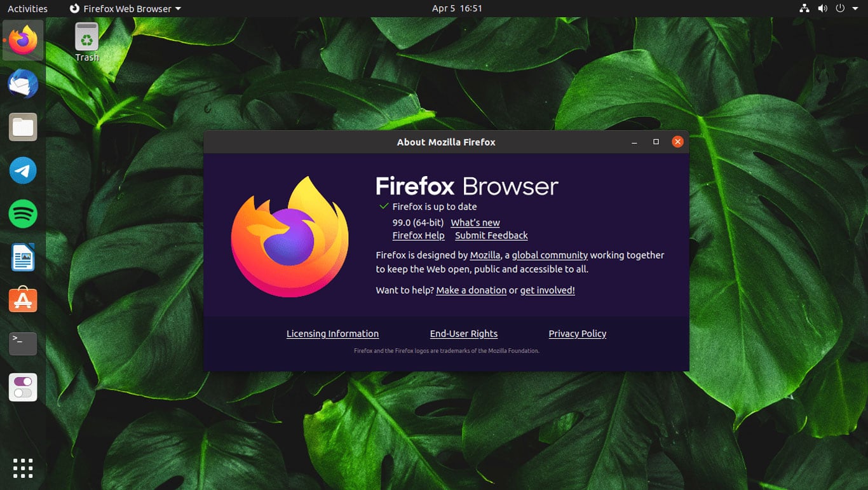Click the volume icon in the top bar
The image size is (868, 490).
coord(822,8)
